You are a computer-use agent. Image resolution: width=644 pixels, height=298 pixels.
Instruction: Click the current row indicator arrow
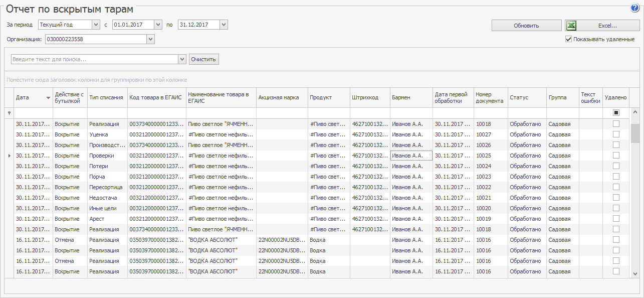(x=9, y=156)
